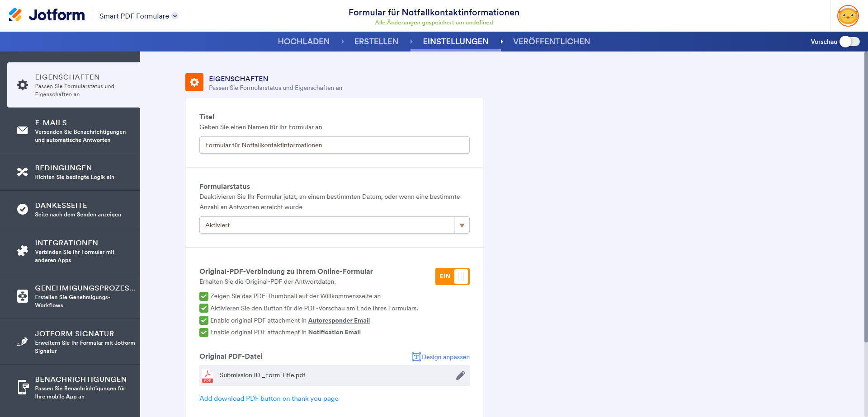Click the Jotform logo
Image resolution: width=868 pixels, height=417 pixels.
[x=47, y=15]
